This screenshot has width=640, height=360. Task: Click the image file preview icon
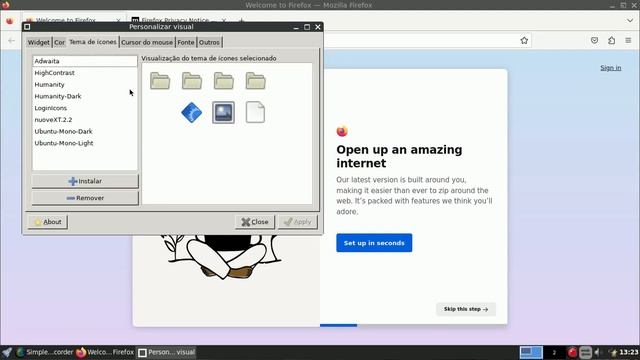[224, 113]
